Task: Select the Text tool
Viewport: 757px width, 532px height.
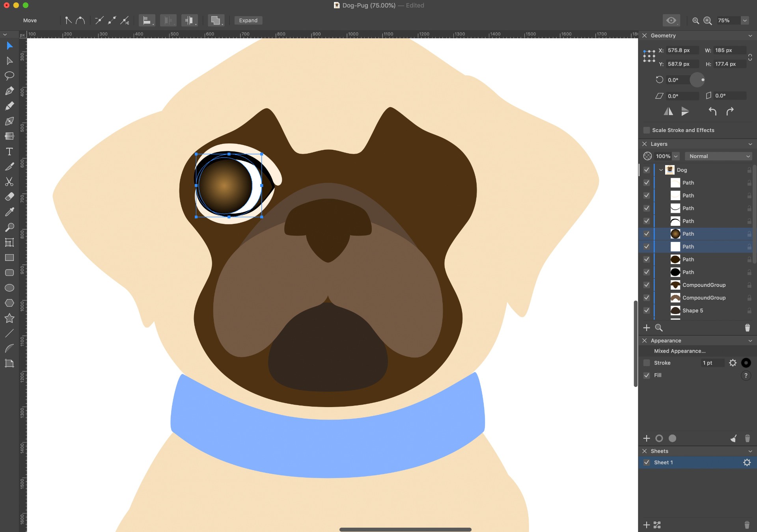Action: click(9, 152)
